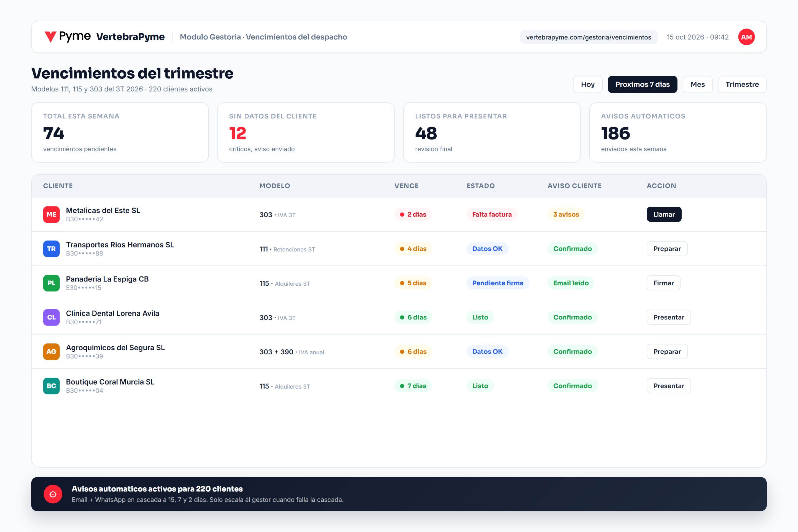Click model '111 · Retenciones 3T'
Image resolution: width=798 pixels, height=532 pixels.
click(287, 249)
